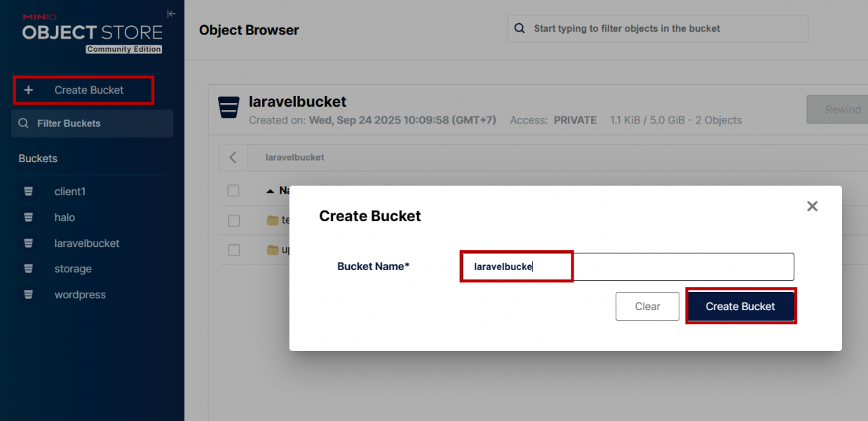Click the Clear button in dialog

point(647,307)
